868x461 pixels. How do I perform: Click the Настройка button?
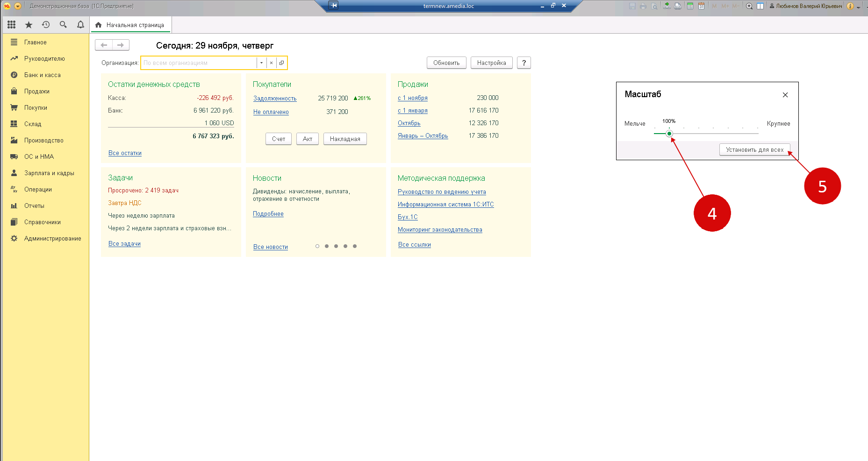(491, 63)
